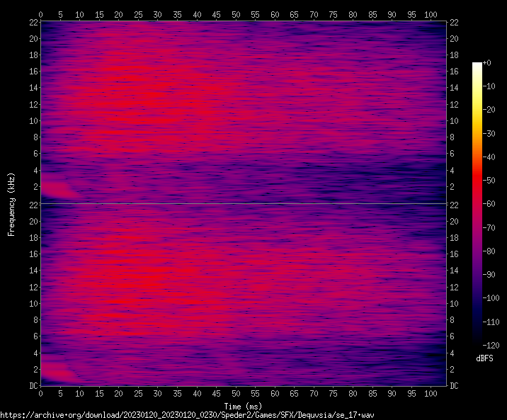This screenshot has width=507, height=420.
Task: Click the dBFS label under the color scale
Action: pyautogui.click(x=484, y=360)
